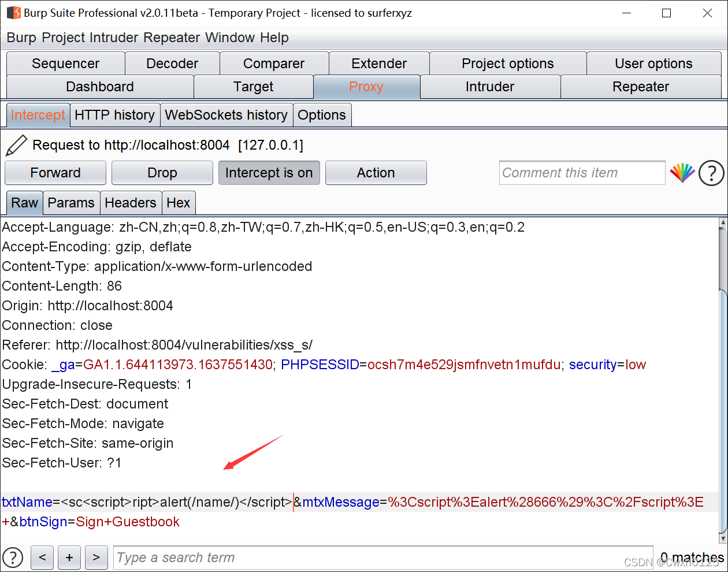The height and width of the screenshot is (572, 728).
Task: Open the Intruder menu
Action: coord(114,38)
